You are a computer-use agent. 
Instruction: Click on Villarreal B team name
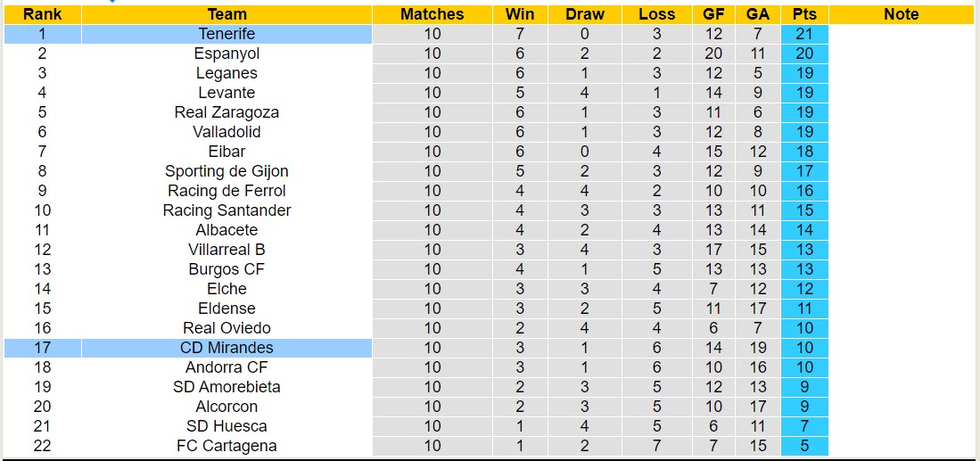point(226,250)
